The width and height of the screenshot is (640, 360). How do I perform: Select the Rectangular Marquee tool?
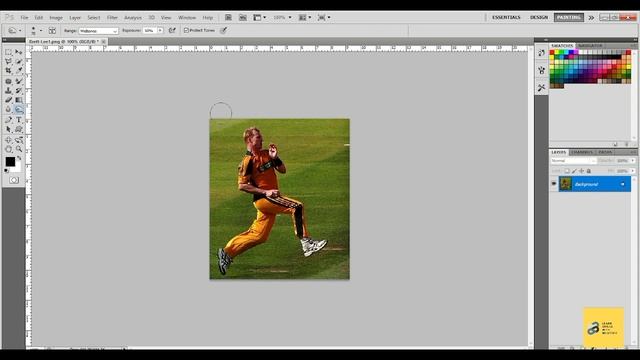(8, 52)
